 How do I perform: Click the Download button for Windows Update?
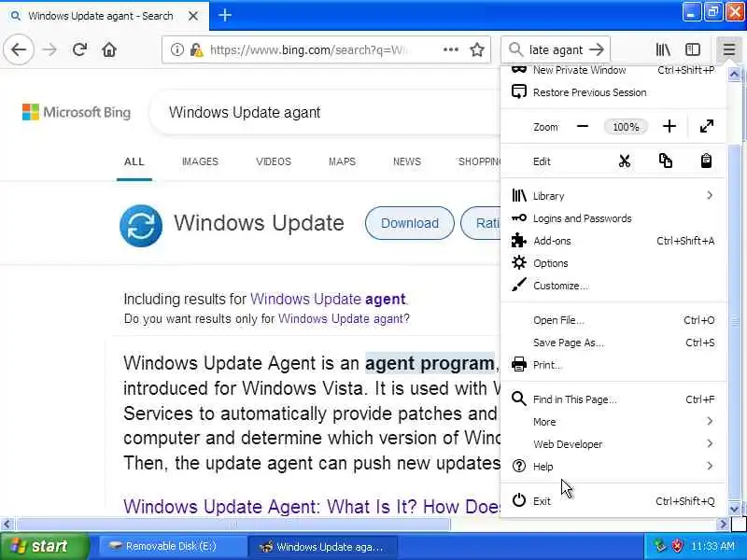tap(410, 223)
